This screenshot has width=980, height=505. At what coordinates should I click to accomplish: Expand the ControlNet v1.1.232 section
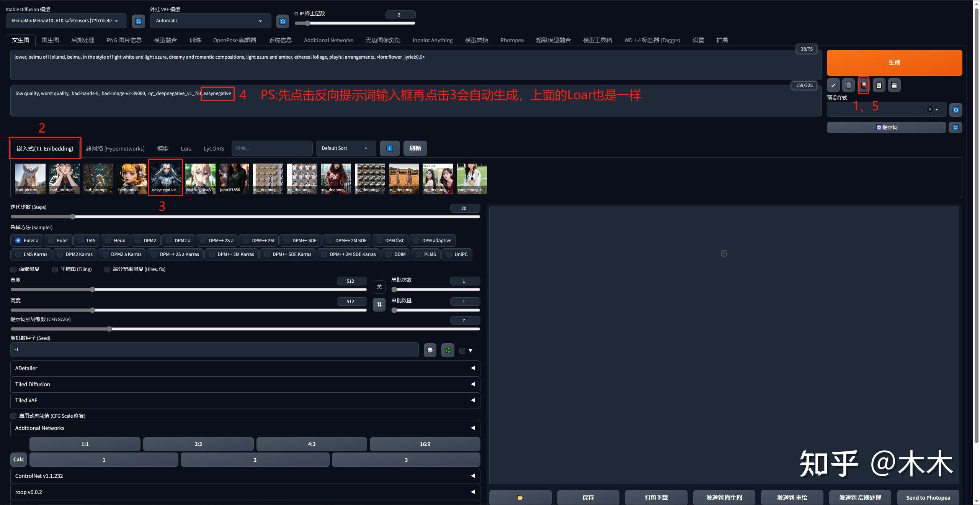pyautogui.click(x=245, y=475)
